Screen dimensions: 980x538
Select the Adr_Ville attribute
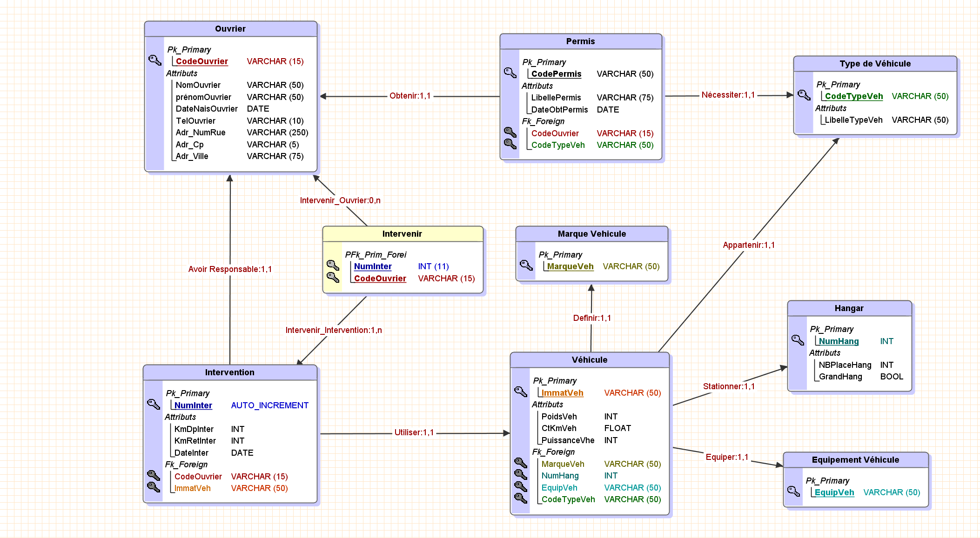(x=192, y=156)
